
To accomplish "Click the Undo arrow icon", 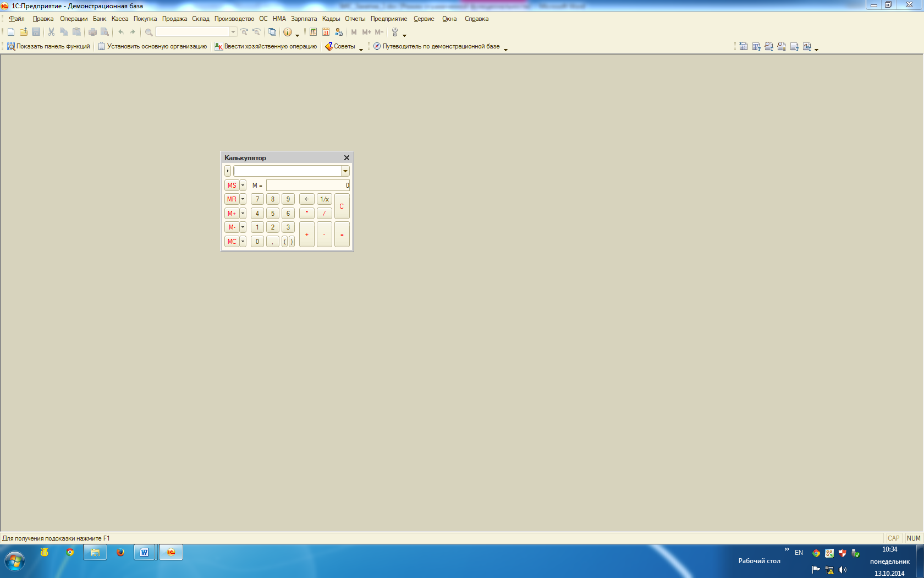I will pyautogui.click(x=121, y=32).
